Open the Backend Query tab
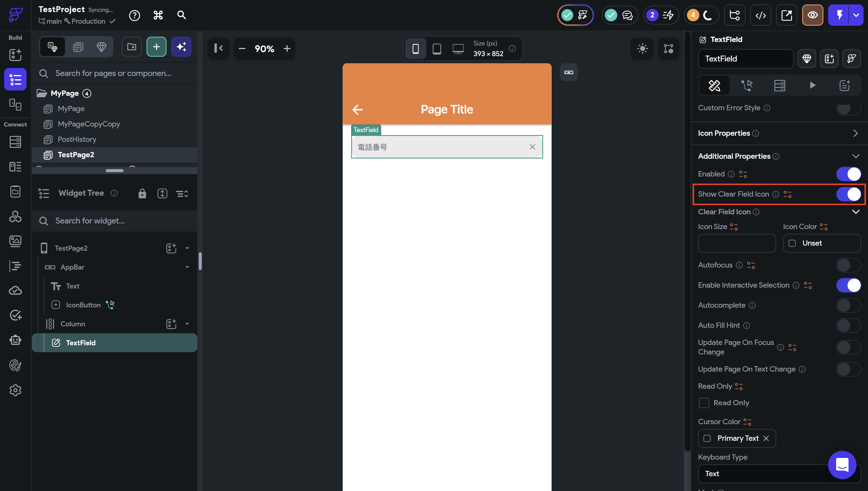This screenshot has height=491, width=868. (x=779, y=85)
